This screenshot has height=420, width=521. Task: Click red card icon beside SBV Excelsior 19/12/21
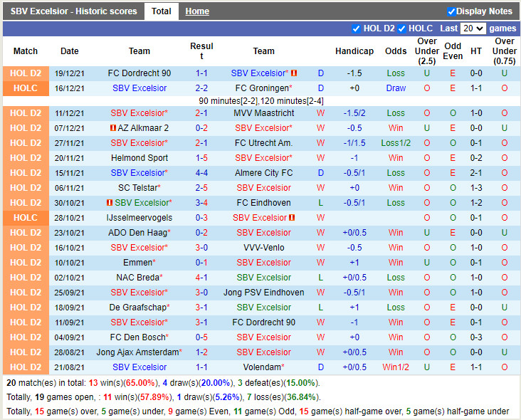(x=294, y=73)
